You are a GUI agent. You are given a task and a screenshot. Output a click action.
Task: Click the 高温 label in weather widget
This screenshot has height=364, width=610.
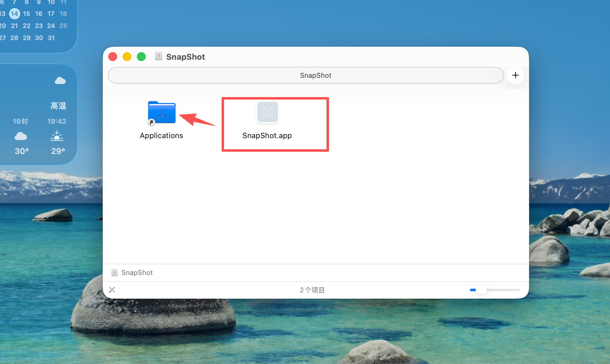[58, 106]
